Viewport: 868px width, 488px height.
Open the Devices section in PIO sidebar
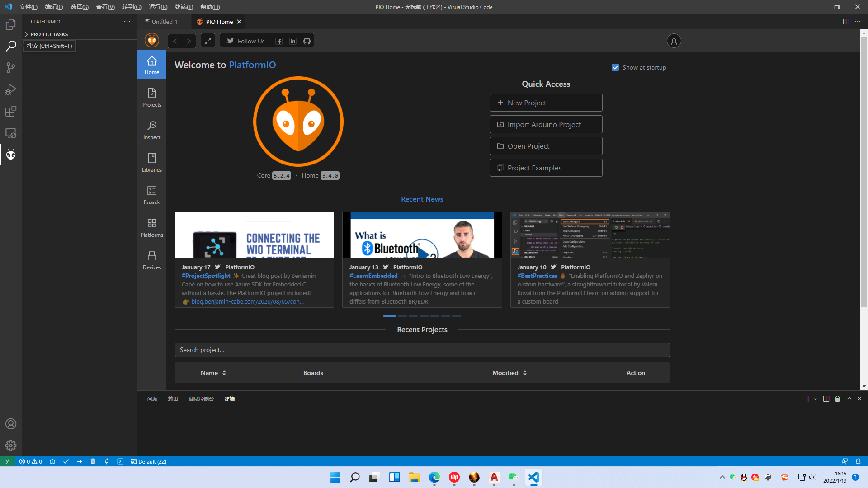coord(152,260)
